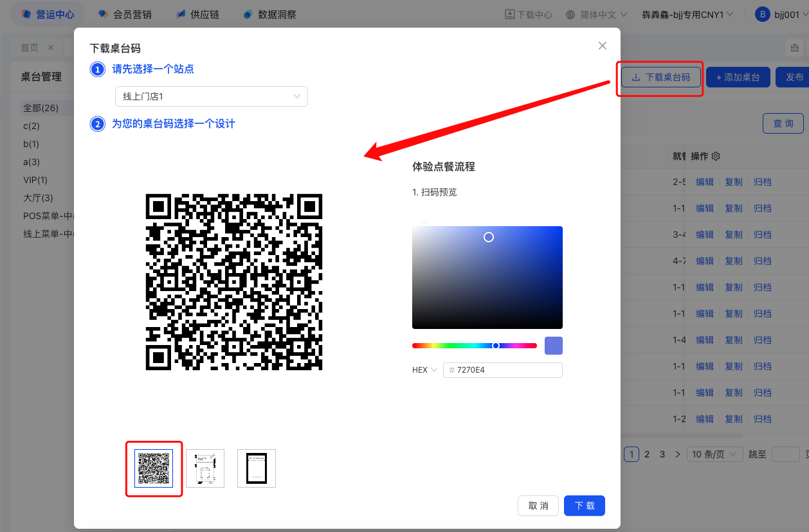Go to the 供应链 module
The image size is (809, 532).
(197, 14)
